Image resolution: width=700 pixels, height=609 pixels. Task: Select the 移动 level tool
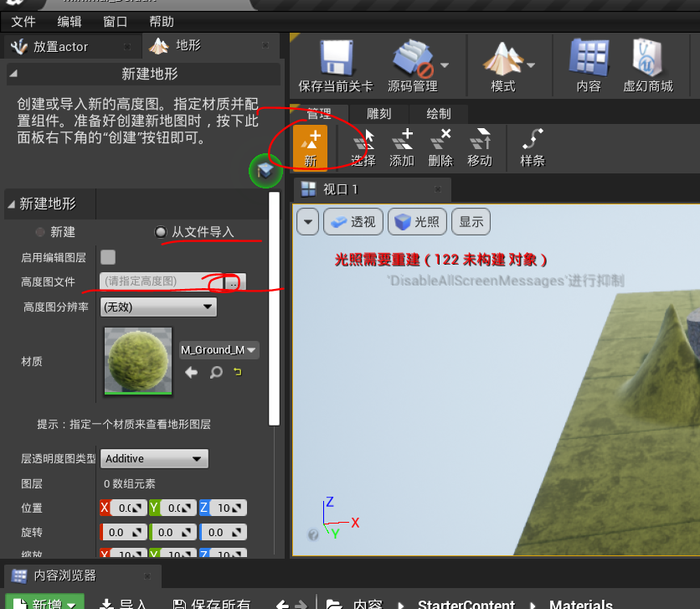480,147
